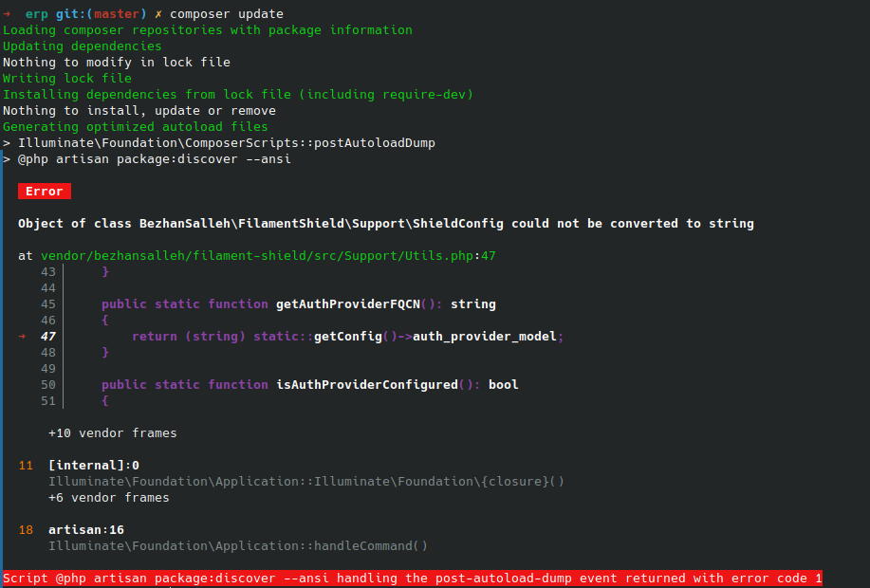Screen dimensions: 870x588
Task: Click 'Generating optimized autoload files' line
Action: pos(136,126)
